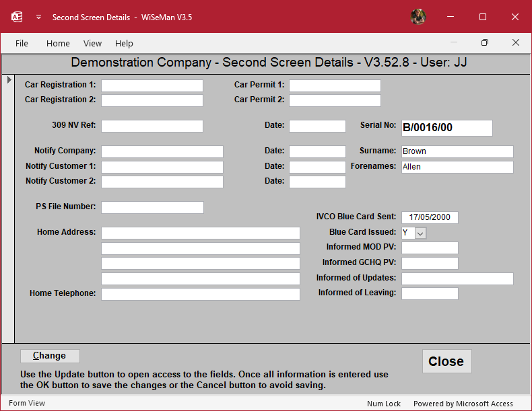This screenshot has width=532, height=411.
Task: Restore the inner form window
Action: tap(484, 42)
